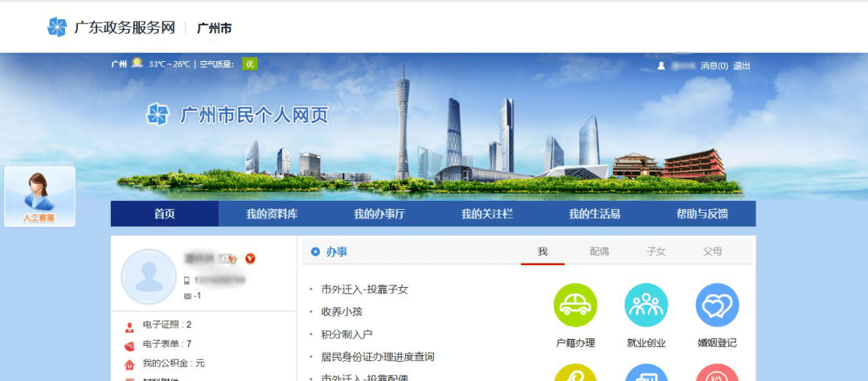
Task: Open the 就业创业 people icon
Action: (x=646, y=305)
